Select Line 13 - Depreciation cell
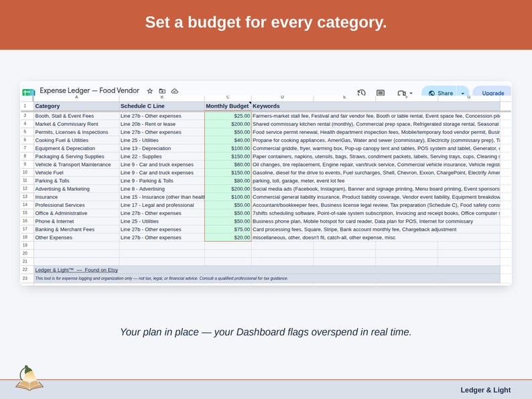The image size is (532, 399). (162, 149)
